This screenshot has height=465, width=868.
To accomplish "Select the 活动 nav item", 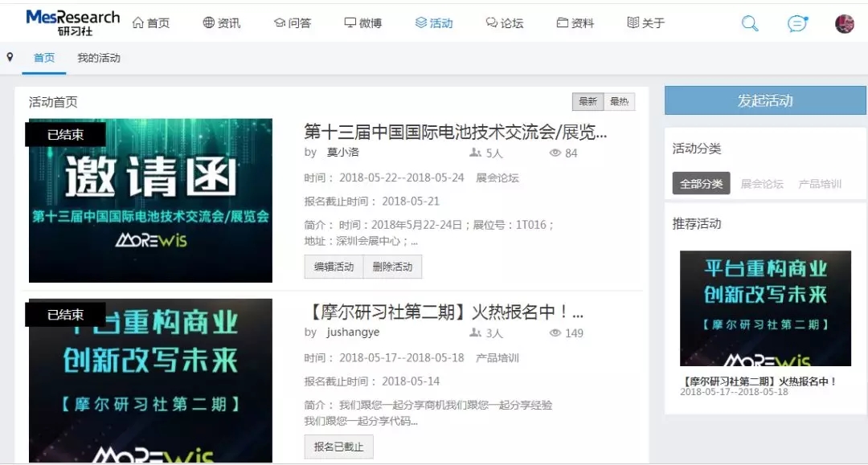I will (434, 22).
